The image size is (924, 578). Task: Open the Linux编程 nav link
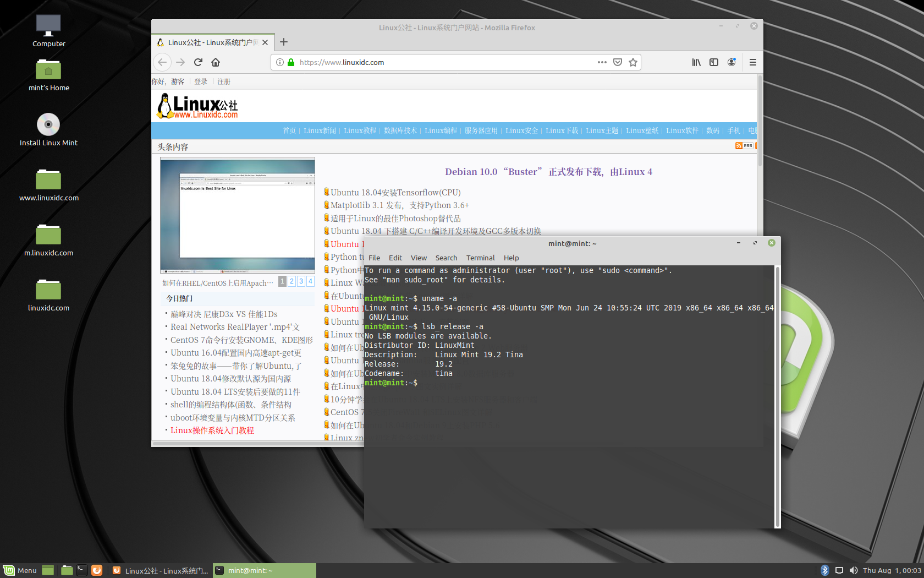tap(441, 130)
